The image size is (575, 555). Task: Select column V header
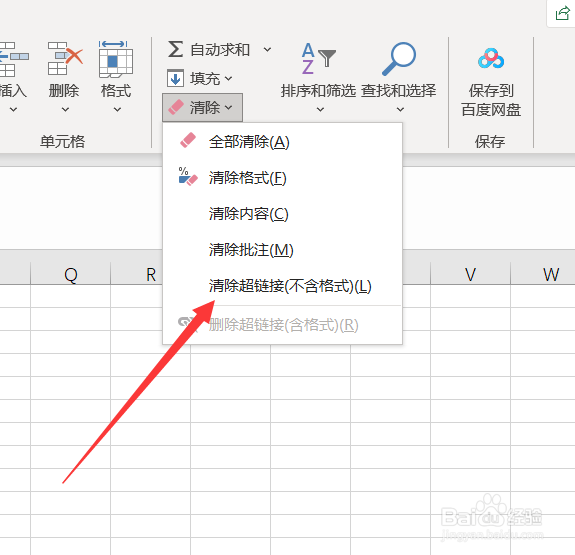point(470,274)
